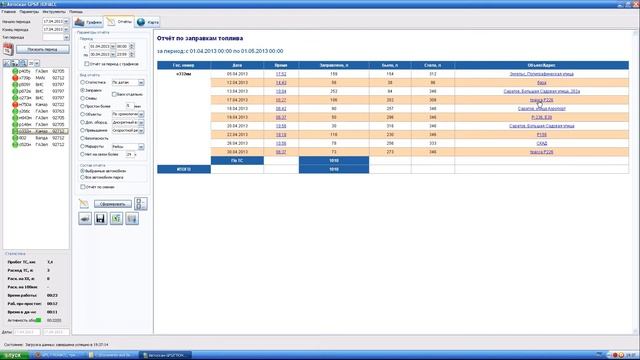Open the СКАД address link

pyautogui.click(x=542, y=143)
